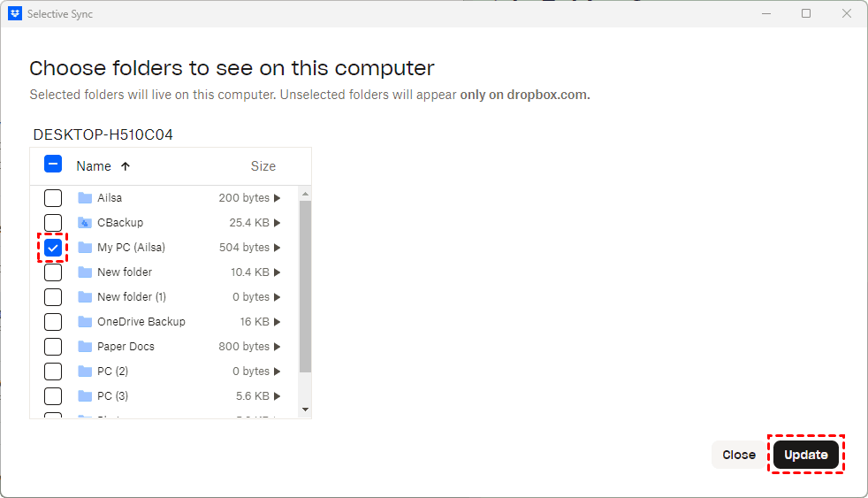Expand the New folder (1) arrow
The width and height of the screenshot is (868, 498).
click(x=278, y=297)
